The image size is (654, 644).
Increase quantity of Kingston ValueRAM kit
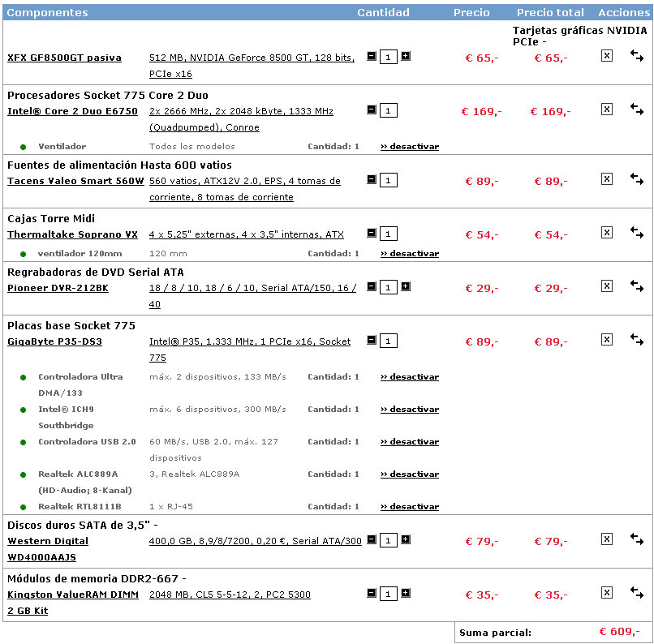[x=406, y=593]
